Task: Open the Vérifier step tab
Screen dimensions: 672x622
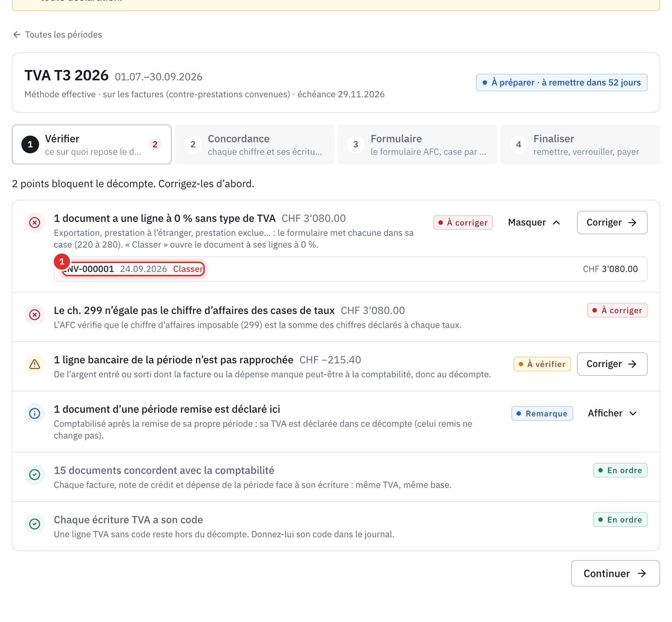Action: coord(92,144)
